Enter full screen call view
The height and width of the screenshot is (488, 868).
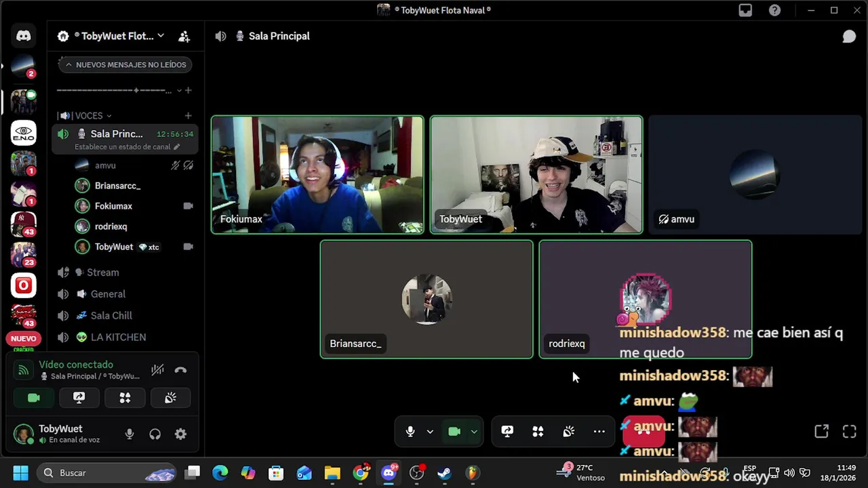(849, 432)
